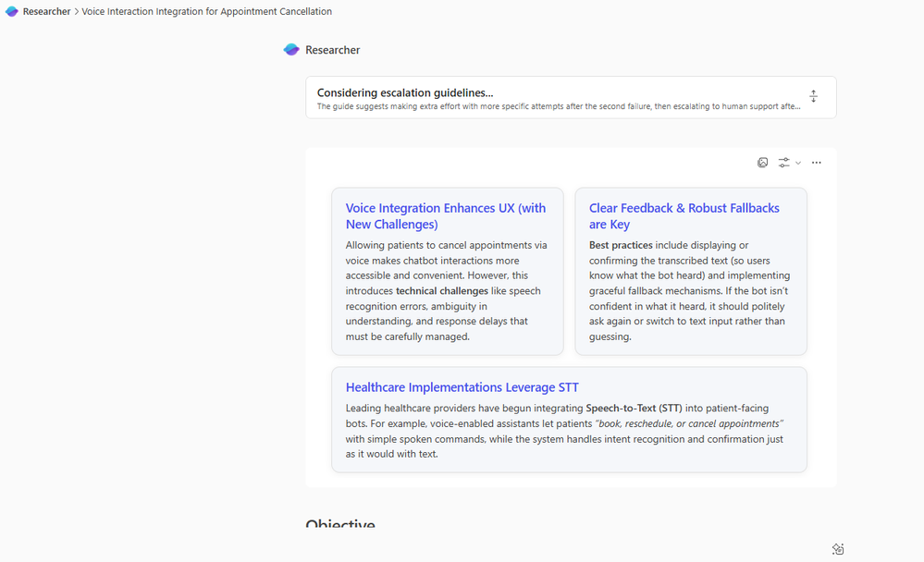Click the reasoning summary text about the guide
Image resolution: width=924 pixels, height=562 pixels.
point(559,106)
